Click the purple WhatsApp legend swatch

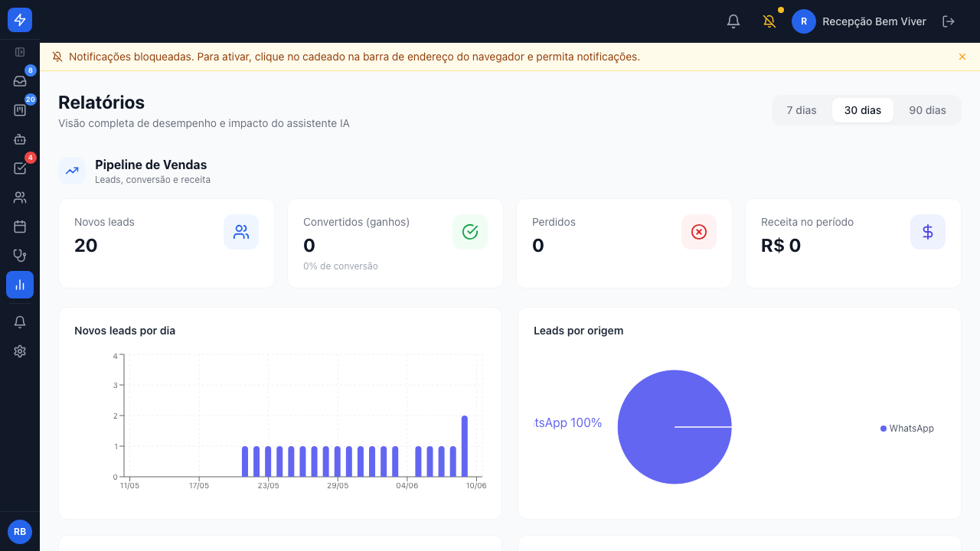click(x=884, y=429)
